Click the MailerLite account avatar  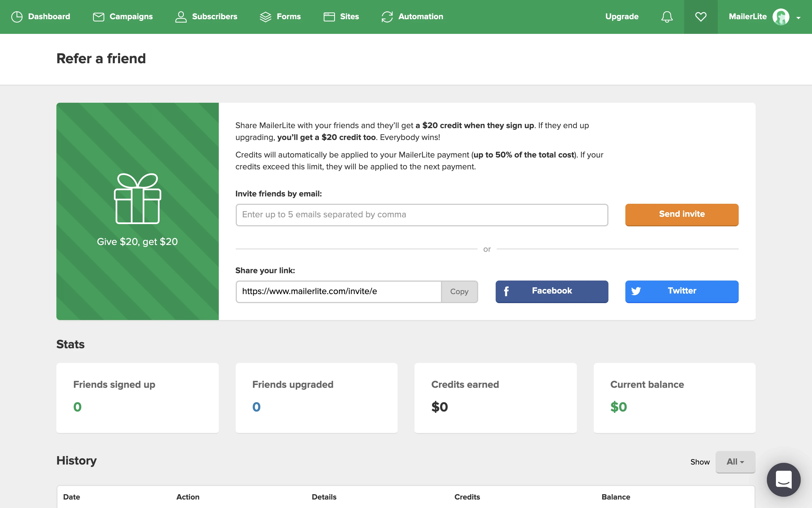point(781,17)
